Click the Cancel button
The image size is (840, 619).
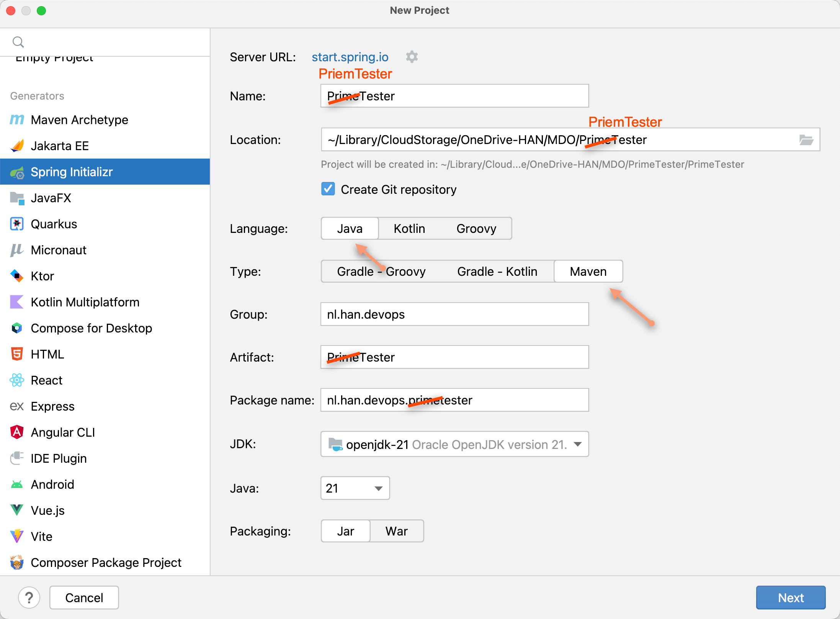(84, 598)
